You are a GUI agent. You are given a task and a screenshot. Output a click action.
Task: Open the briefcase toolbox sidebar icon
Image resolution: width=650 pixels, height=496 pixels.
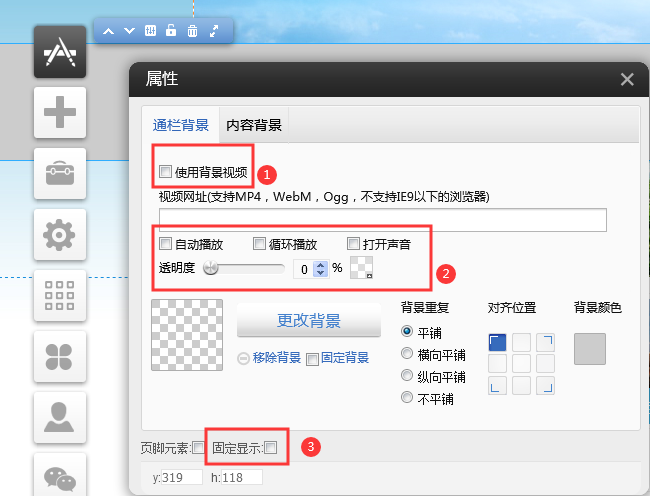point(60,173)
